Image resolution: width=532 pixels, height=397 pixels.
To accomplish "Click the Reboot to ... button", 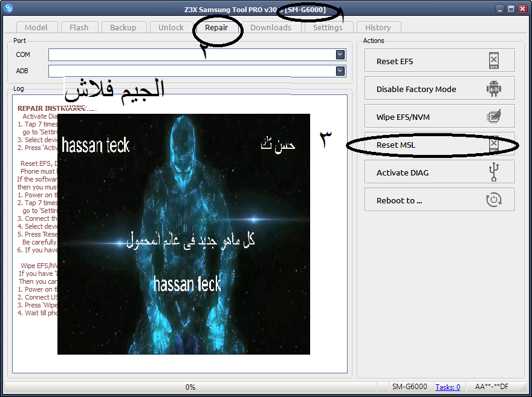I will coord(440,200).
